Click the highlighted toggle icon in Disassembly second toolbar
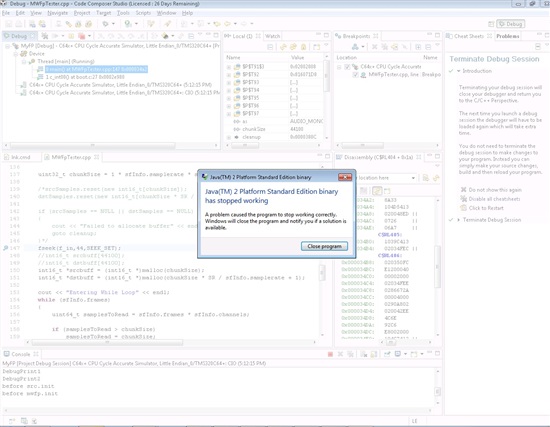The height and width of the screenshot is (427, 550). tap(377, 191)
